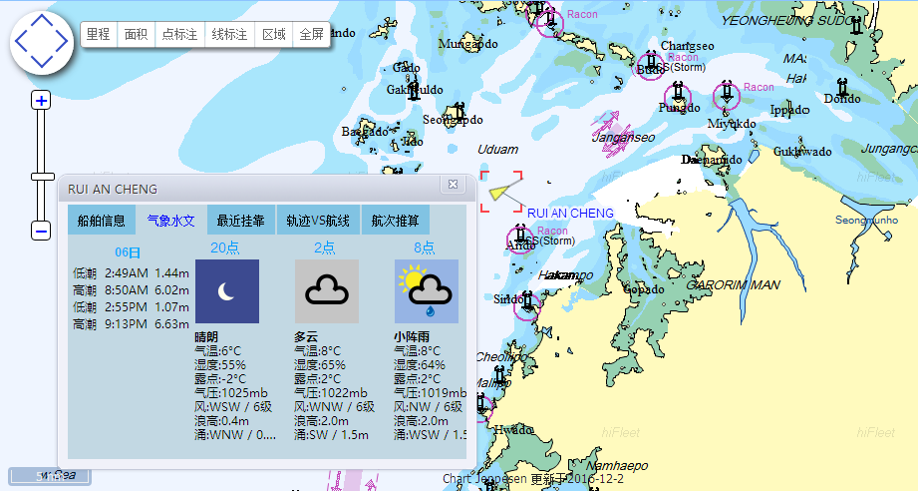The height and width of the screenshot is (491, 918).
Task: Zoom out with the minus button
Action: coord(41,231)
